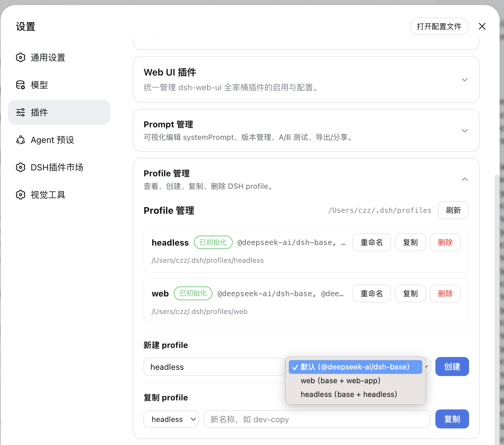Click the sliders icon next to 插件
Image resolution: width=504 pixels, height=445 pixels.
click(21, 112)
